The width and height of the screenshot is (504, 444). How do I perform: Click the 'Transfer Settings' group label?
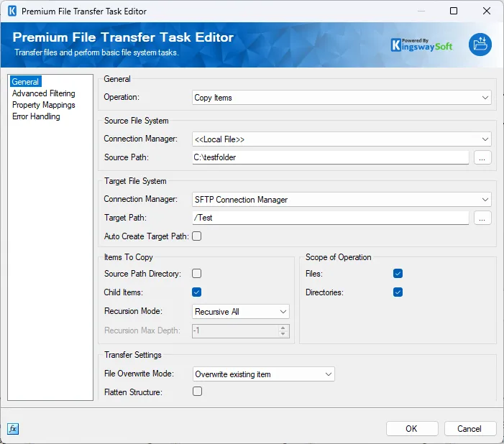coord(133,355)
